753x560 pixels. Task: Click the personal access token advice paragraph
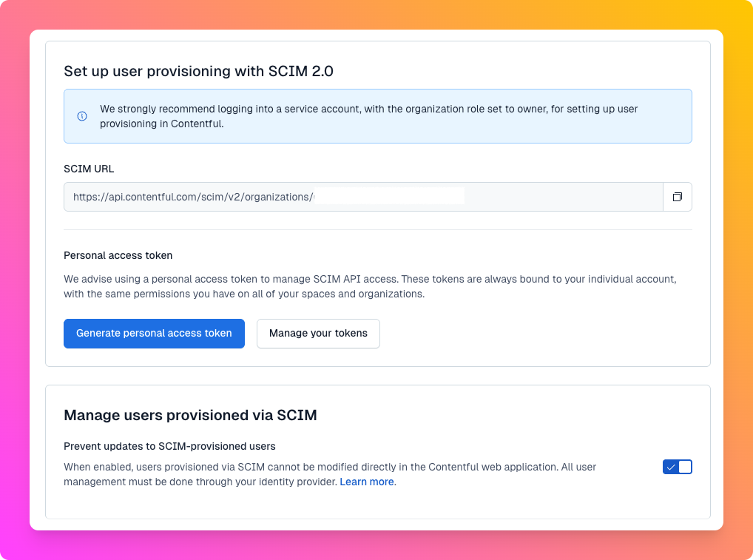click(370, 286)
